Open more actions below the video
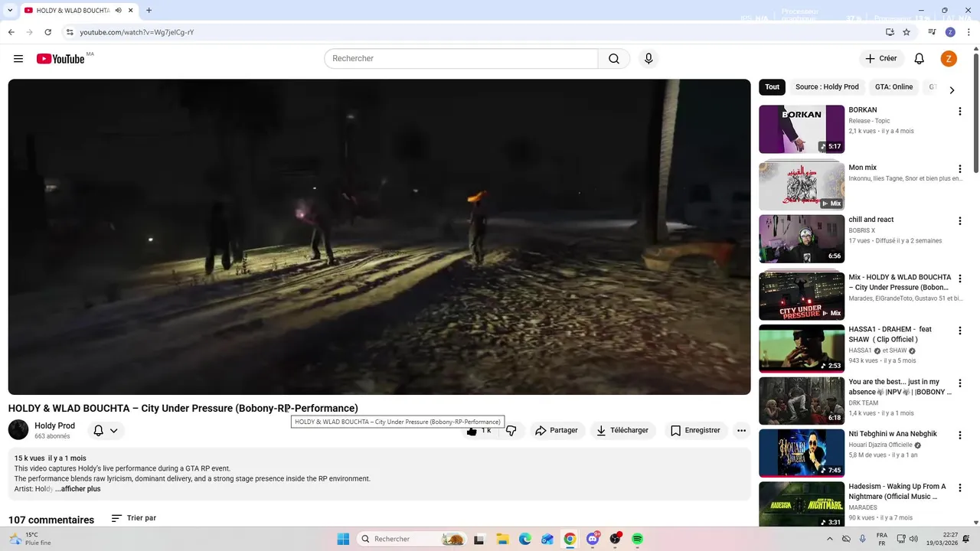The height and width of the screenshot is (551, 980). tap(741, 431)
